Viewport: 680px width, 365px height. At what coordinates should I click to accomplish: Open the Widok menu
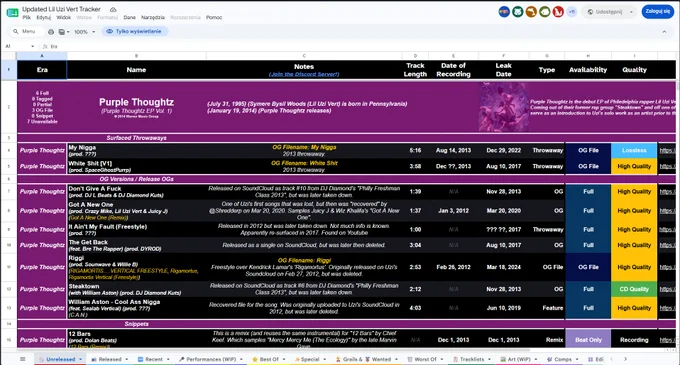tap(63, 17)
